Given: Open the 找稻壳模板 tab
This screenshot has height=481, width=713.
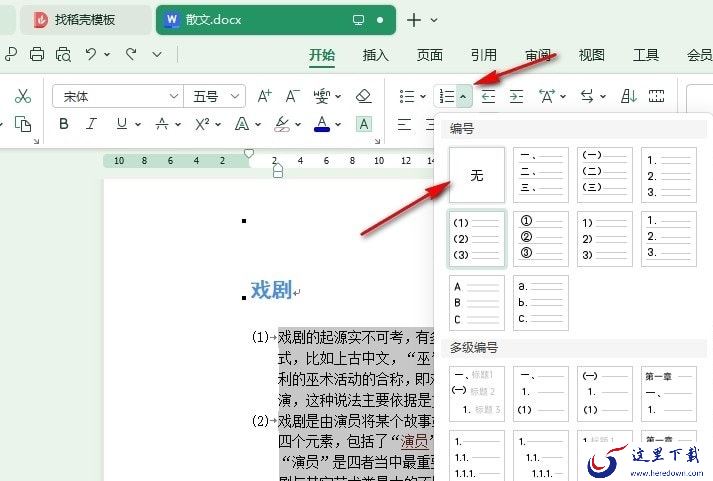Looking at the screenshot, I should point(85,20).
